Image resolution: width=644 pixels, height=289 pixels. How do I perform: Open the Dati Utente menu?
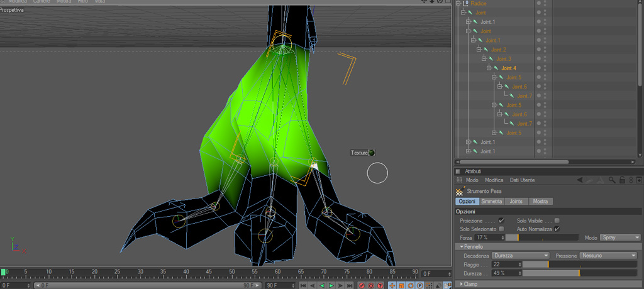[x=523, y=180]
